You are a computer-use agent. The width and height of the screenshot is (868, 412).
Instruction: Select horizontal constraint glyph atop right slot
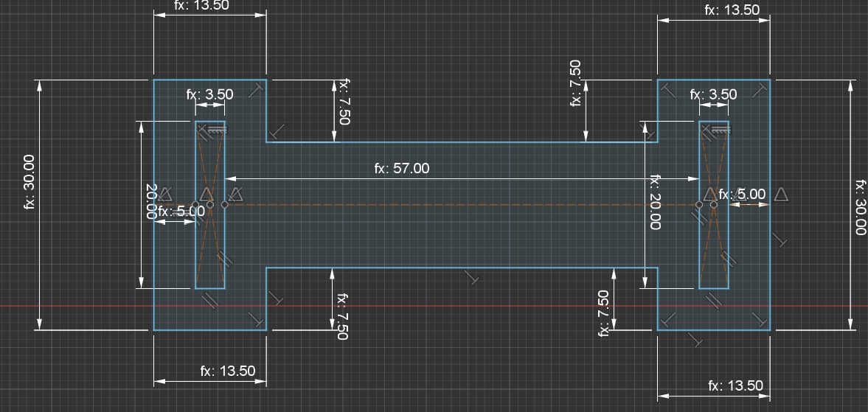tap(720, 130)
